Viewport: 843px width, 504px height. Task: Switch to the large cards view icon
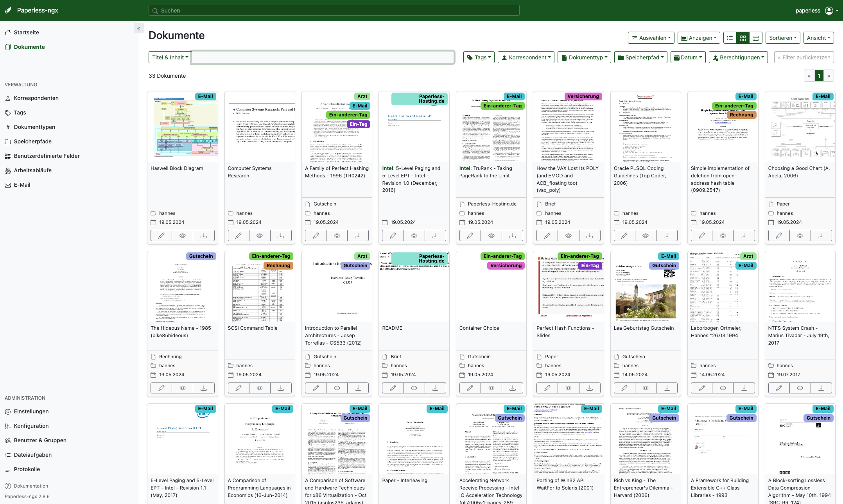[755, 38]
